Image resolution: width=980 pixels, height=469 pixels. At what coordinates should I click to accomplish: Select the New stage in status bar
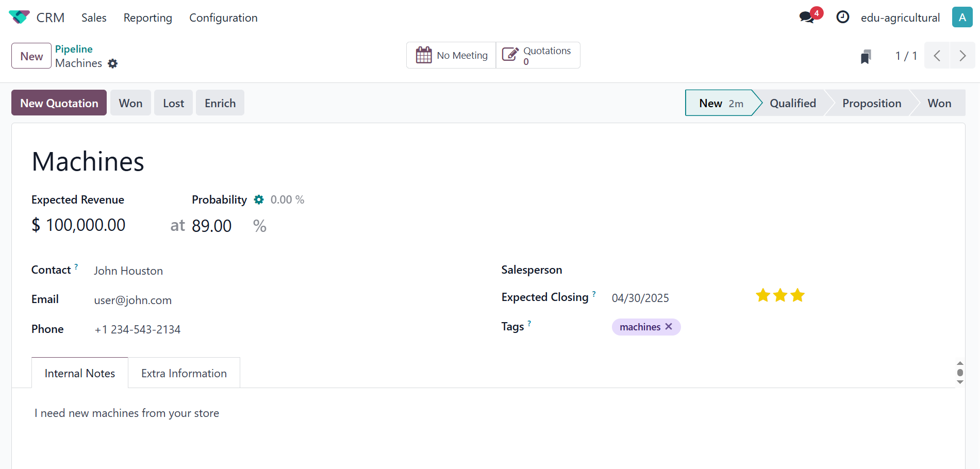pyautogui.click(x=721, y=103)
